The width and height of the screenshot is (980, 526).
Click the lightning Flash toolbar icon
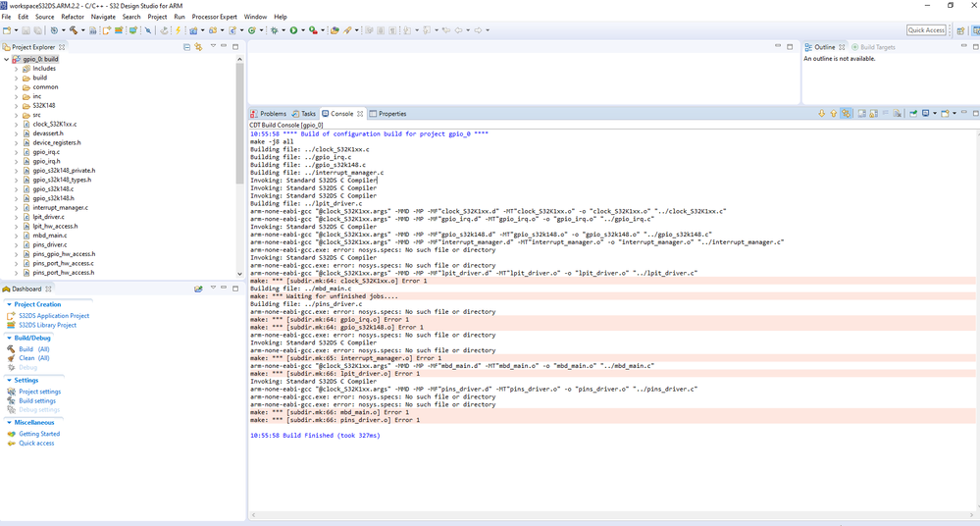[x=179, y=30]
